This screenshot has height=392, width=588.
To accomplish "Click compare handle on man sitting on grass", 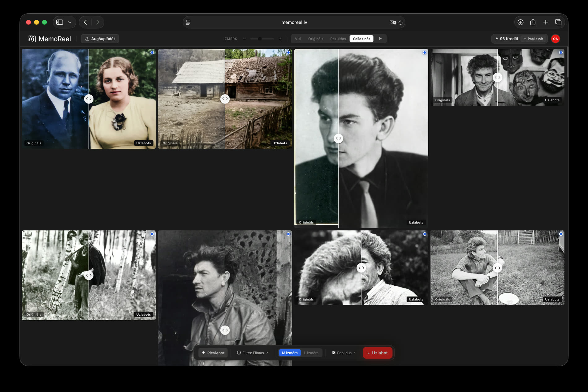I will point(497,268).
